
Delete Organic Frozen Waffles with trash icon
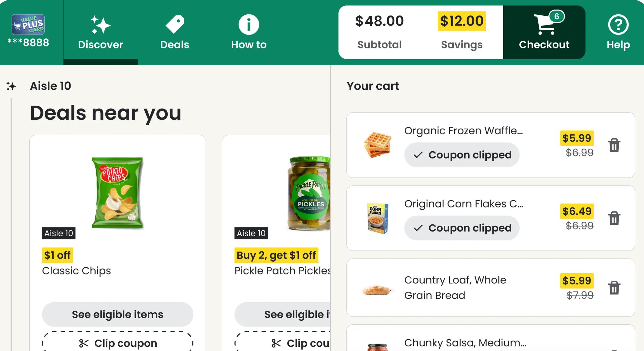pos(614,145)
